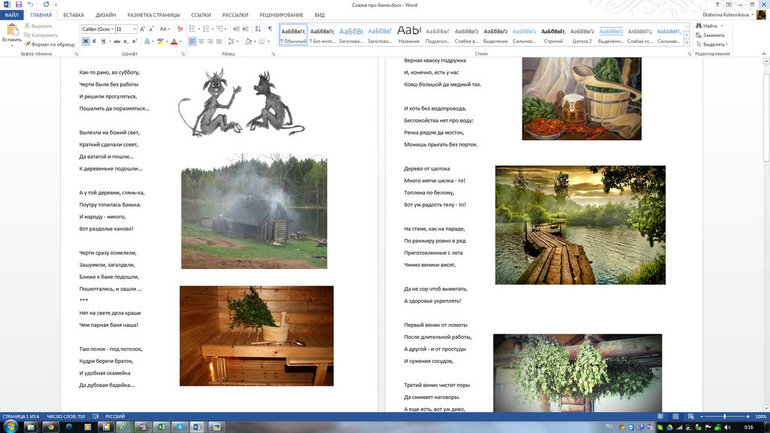The width and height of the screenshot is (770, 433).
Task: Switch to the РАЗМЕТКА СТРАНИЦЫ tab
Action: pos(154,16)
